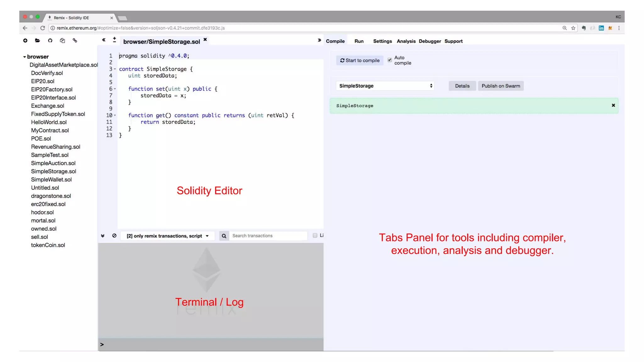Fold the set function at line 6

[115, 89]
